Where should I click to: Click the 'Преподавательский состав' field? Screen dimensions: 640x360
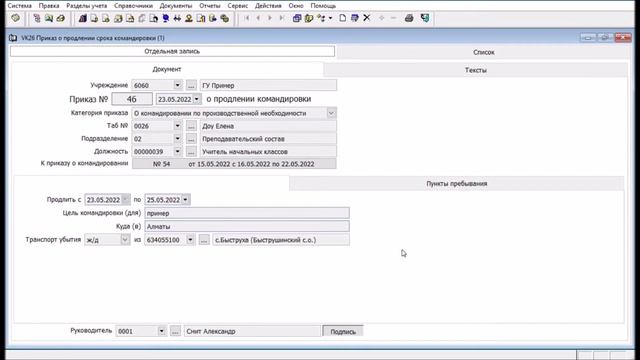coord(268,139)
